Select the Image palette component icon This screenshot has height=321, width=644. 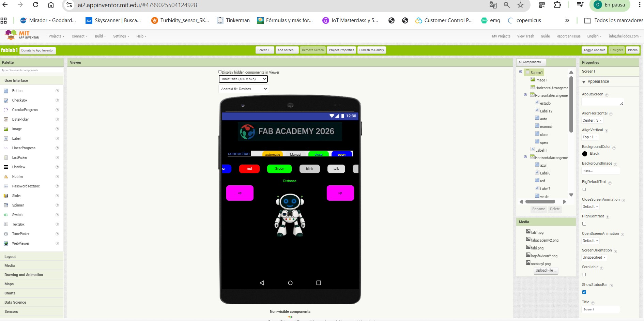coord(6,129)
